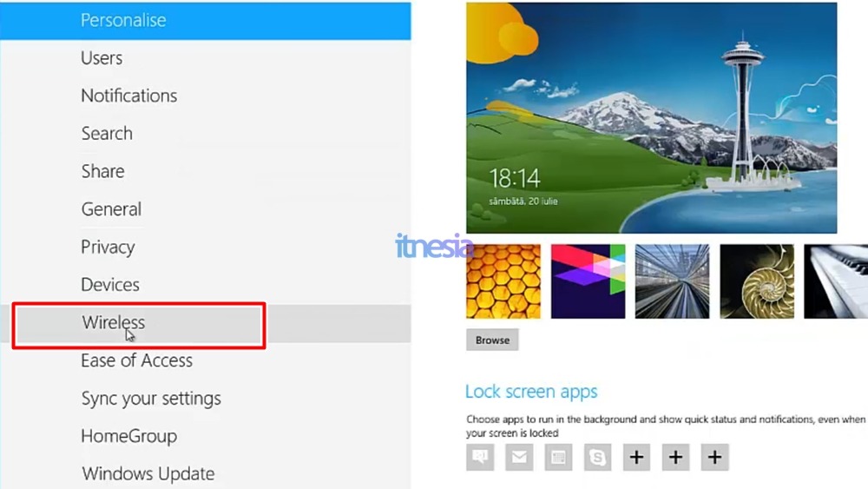868x489 pixels.
Task: Add an app using the last plus slot
Action: coord(714,457)
